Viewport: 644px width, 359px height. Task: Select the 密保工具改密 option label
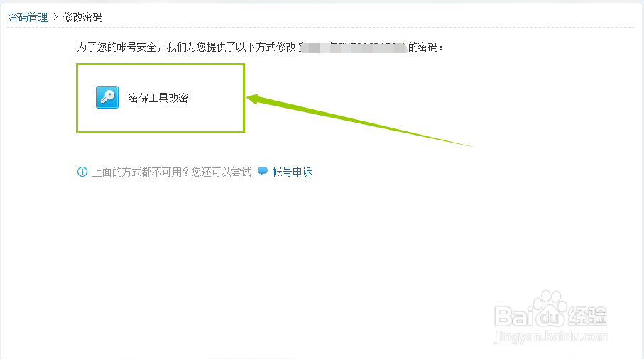[x=158, y=98]
